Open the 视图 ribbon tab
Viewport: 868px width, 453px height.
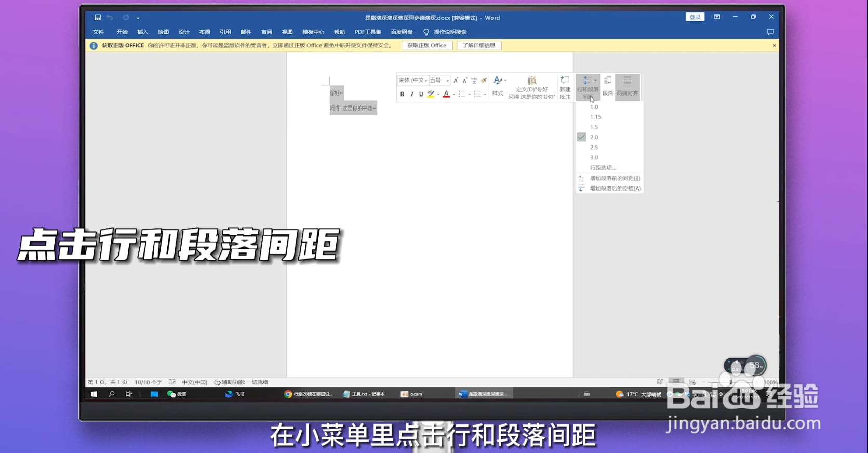(287, 32)
